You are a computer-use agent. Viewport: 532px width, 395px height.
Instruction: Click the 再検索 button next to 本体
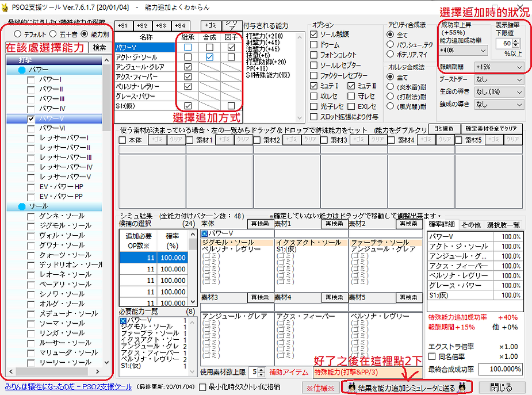pos(260,224)
